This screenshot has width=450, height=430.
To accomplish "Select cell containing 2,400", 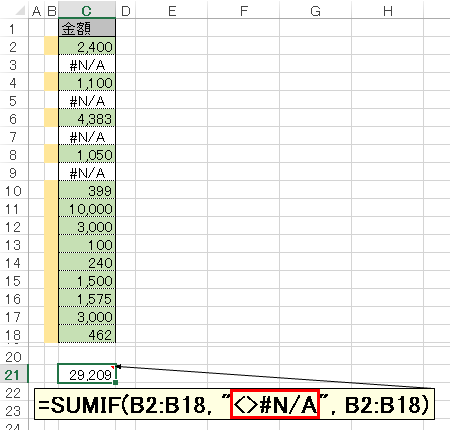I will coord(87,46).
